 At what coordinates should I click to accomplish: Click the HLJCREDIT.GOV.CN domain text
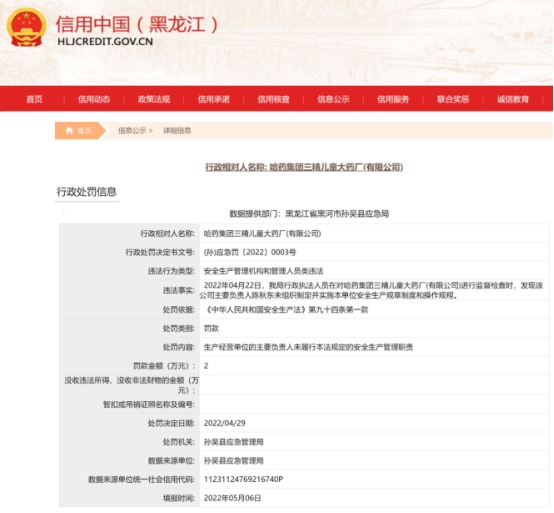(105, 41)
